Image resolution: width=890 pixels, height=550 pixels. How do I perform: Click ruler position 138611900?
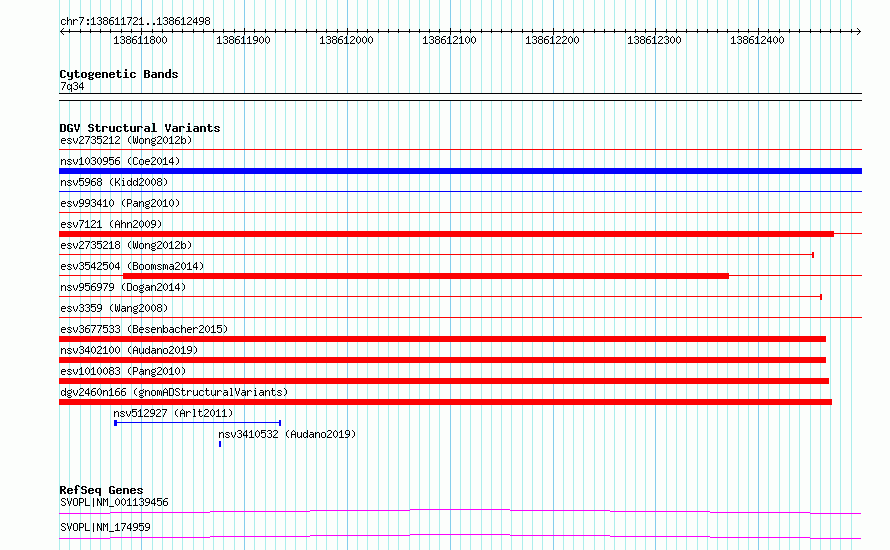pyautogui.click(x=243, y=40)
